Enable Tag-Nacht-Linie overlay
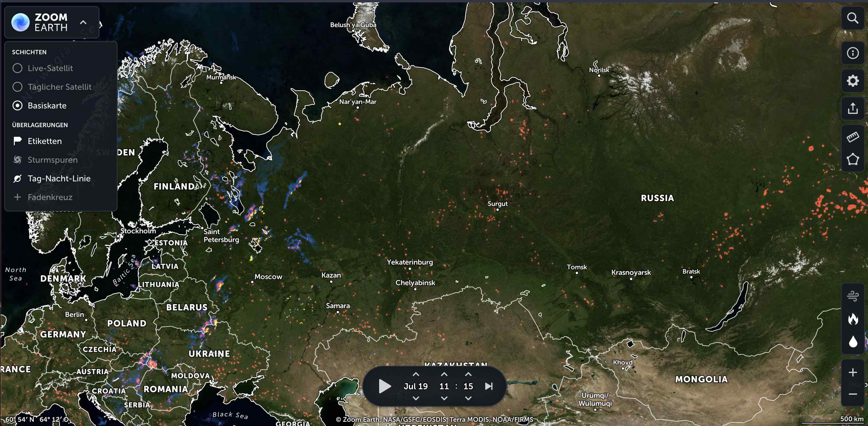Image resolution: width=868 pixels, height=426 pixels. click(59, 178)
